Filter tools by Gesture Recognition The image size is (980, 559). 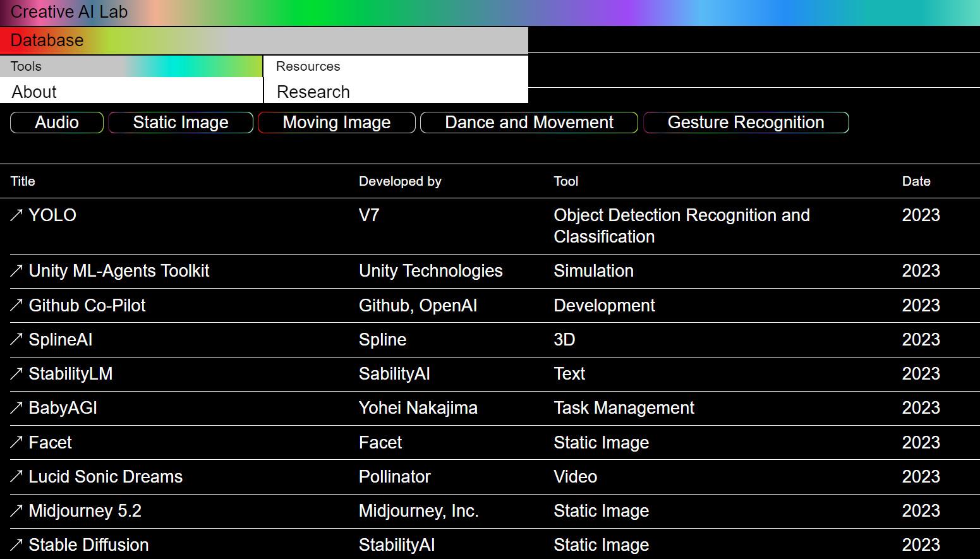click(x=746, y=123)
